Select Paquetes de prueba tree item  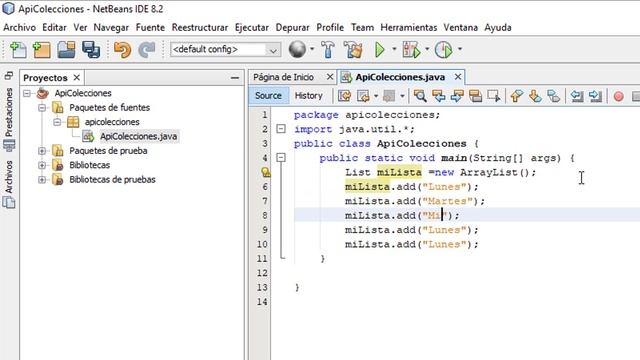(108, 151)
